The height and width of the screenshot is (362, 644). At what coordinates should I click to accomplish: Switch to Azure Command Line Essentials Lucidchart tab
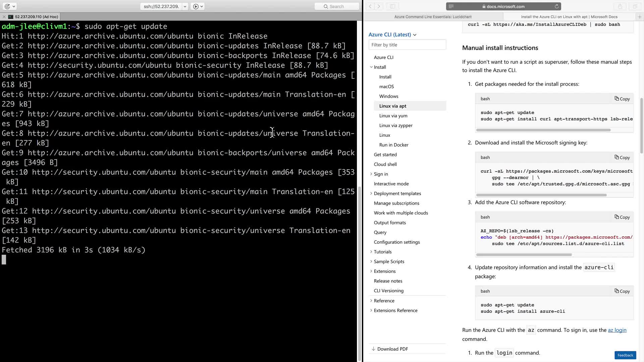433,17
